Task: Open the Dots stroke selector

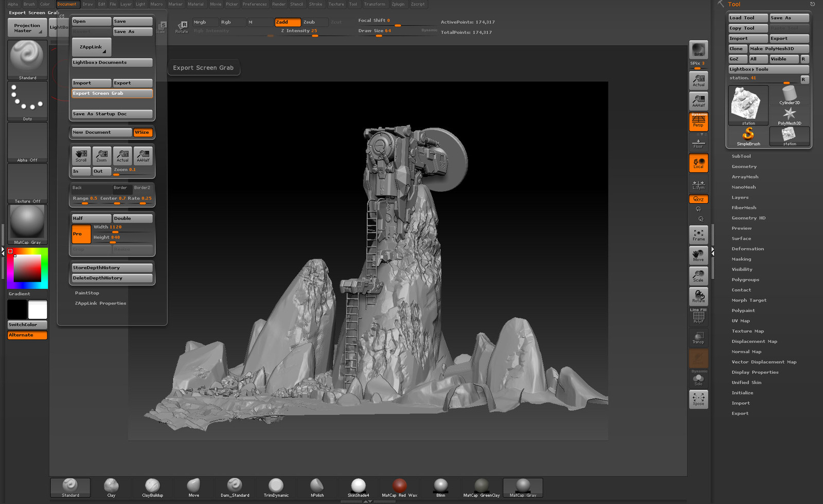Action: tap(27, 101)
